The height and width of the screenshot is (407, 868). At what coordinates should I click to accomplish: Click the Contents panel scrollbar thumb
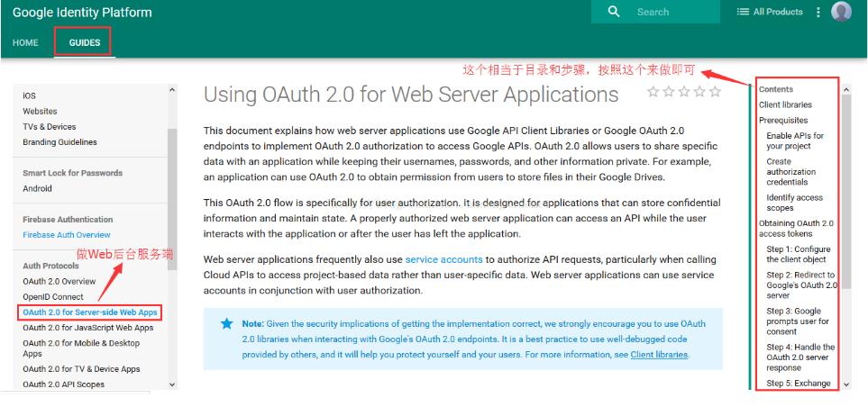pos(845,193)
